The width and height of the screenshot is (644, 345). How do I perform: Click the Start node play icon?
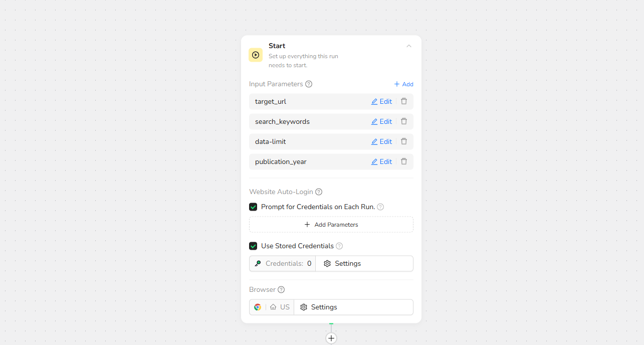(256, 55)
